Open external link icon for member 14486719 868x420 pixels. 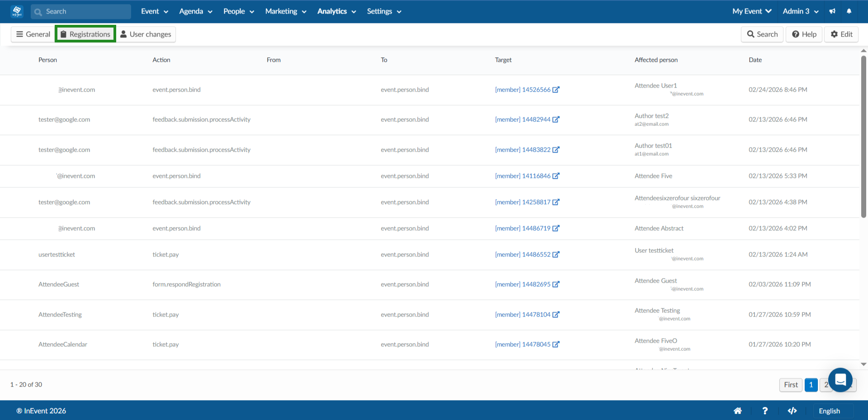pyautogui.click(x=556, y=228)
